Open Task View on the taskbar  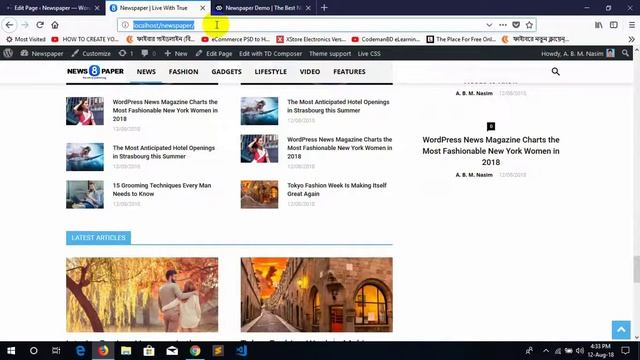point(56,351)
